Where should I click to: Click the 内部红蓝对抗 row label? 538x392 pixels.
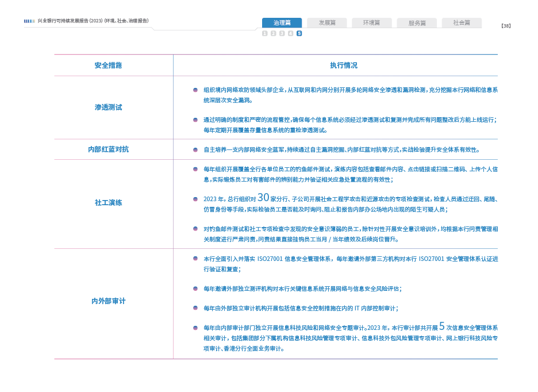tap(109, 149)
